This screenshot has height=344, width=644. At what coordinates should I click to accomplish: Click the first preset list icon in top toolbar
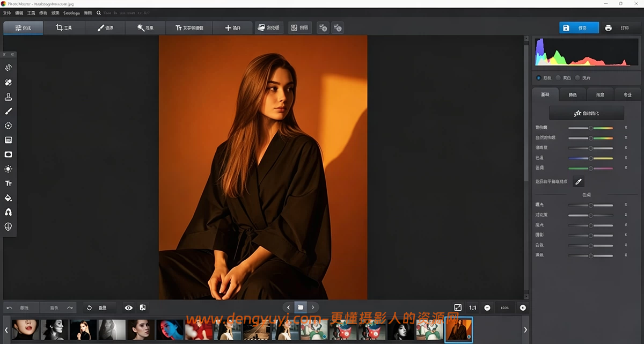[x=323, y=28]
